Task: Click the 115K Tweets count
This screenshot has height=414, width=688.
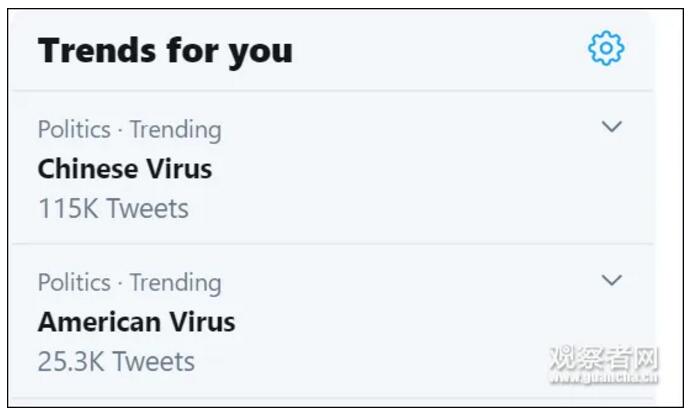Action: tap(113, 208)
